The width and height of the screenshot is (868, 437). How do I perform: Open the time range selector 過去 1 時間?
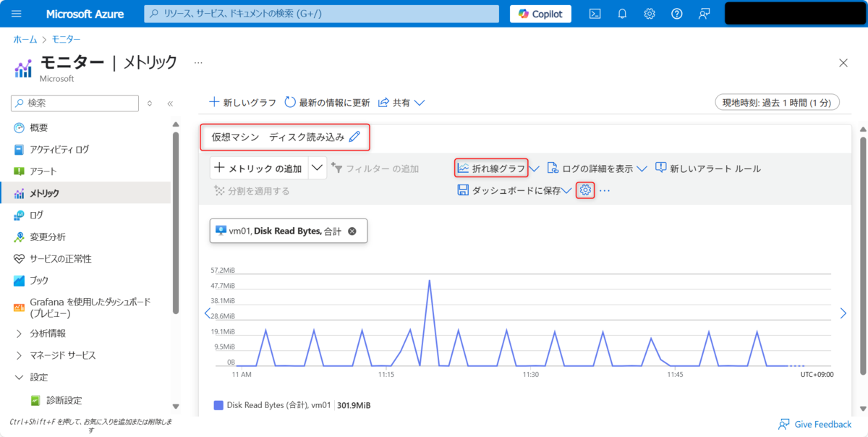click(x=777, y=103)
